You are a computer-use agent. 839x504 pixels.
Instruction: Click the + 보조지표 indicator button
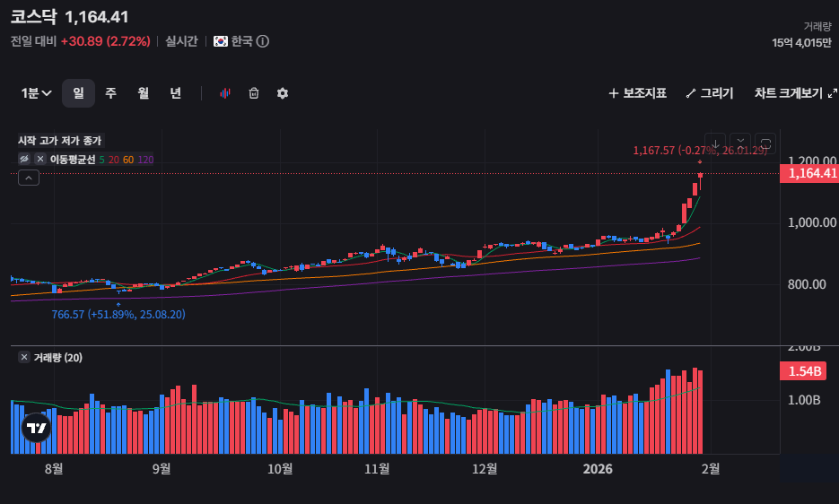tap(637, 93)
